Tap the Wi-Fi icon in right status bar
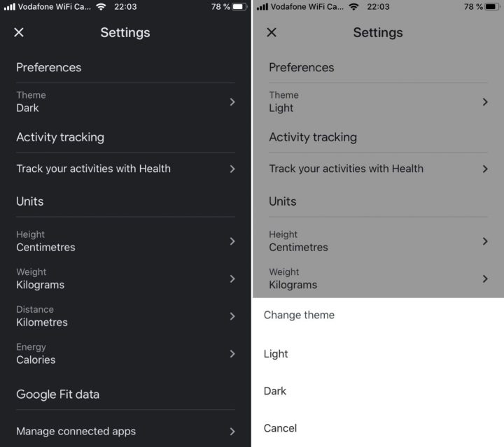Image resolution: width=504 pixels, height=447 pixels. (353, 6)
